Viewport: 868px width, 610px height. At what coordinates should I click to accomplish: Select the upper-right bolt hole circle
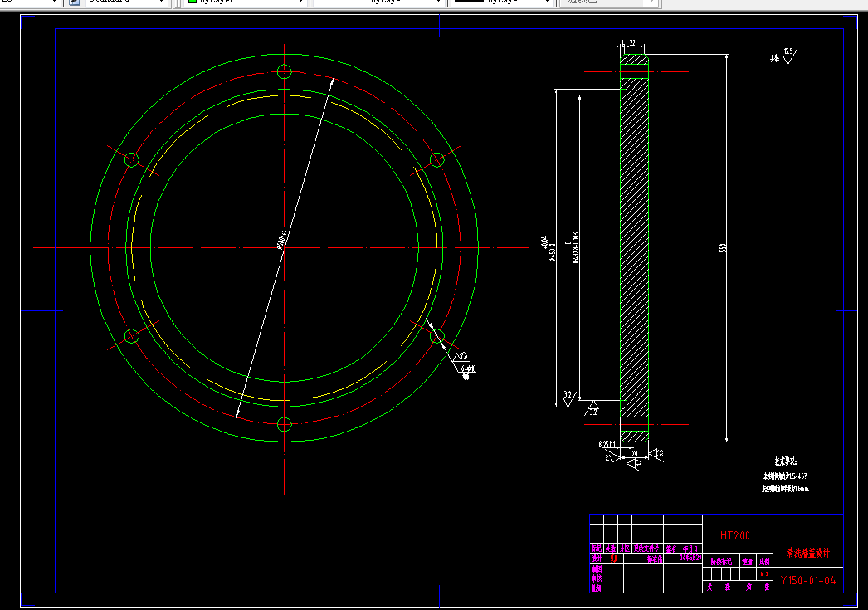click(x=436, y=160)
